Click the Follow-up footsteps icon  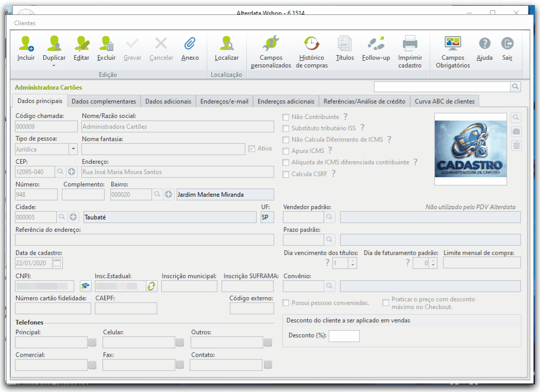pyautogui.click(x=376, y=44)
